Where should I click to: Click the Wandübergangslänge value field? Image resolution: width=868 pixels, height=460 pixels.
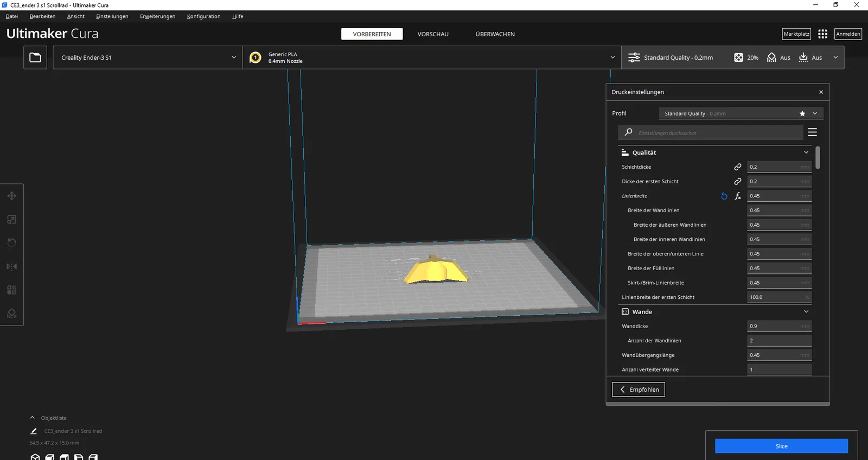coord(780,355)
